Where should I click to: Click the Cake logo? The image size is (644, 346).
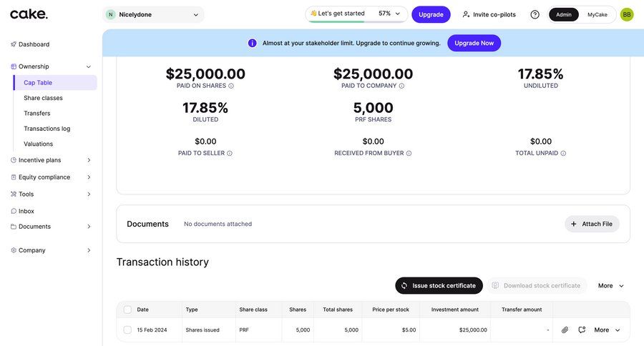coord(29,14)
